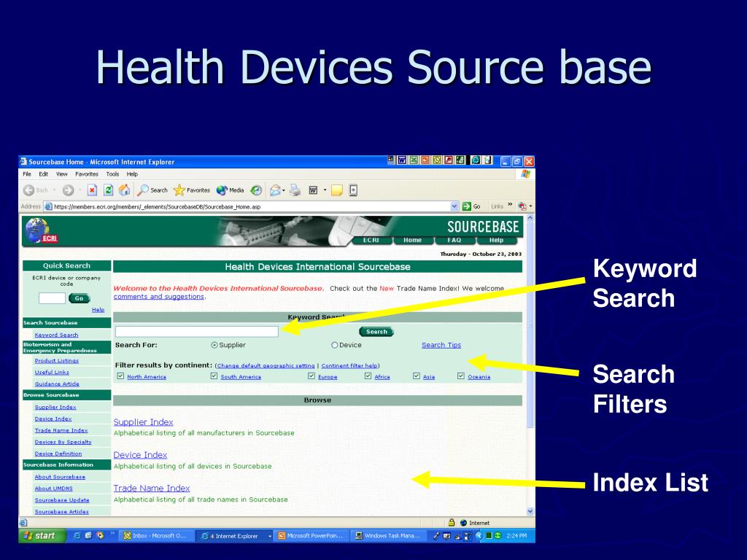Open the Trade Name Index heading link

(152, 488)
